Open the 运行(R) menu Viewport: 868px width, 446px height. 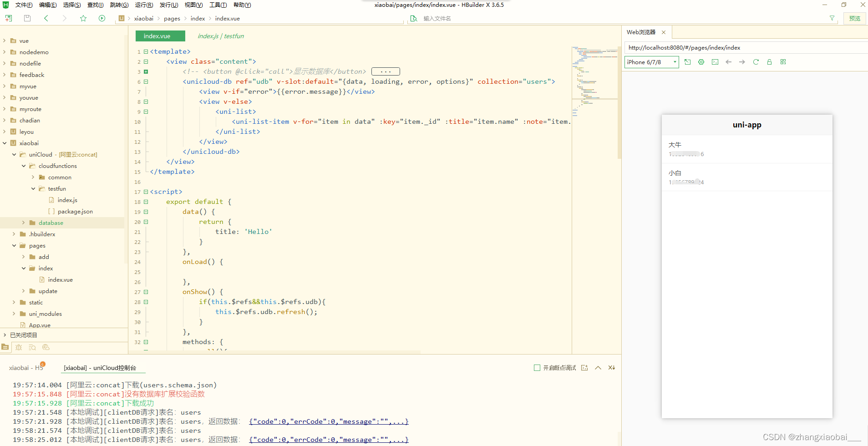tap(144, 5)
